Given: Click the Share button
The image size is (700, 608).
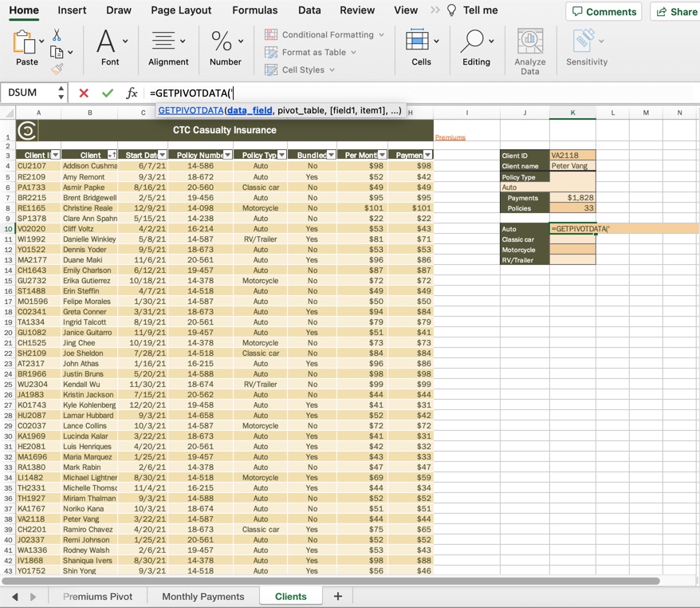Looking at the screenshot, I should [676, 12].
